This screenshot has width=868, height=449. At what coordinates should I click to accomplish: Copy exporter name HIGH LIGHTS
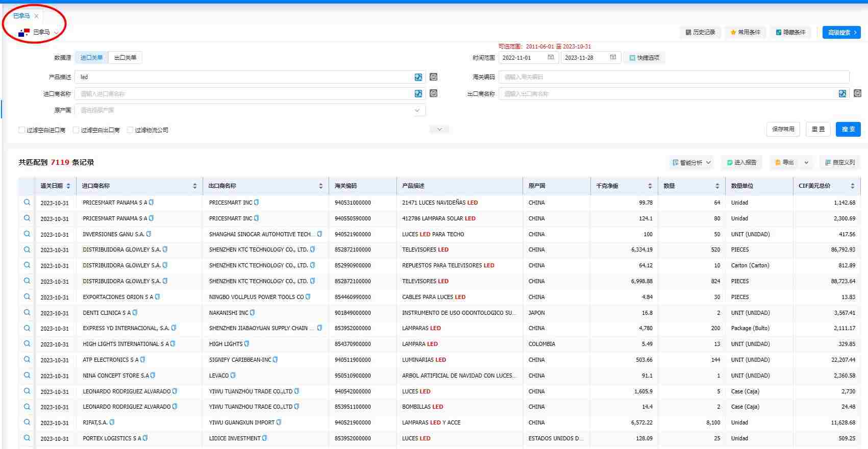point(247,344)
